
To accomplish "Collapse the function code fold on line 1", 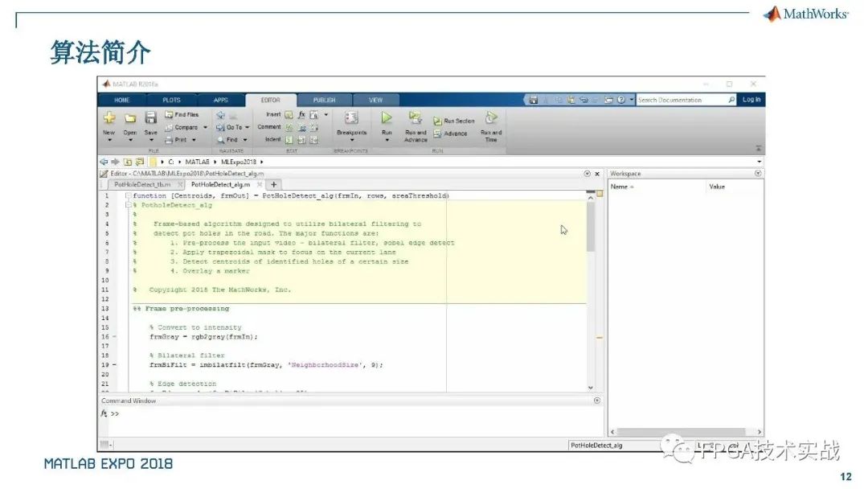I will 129,195.
